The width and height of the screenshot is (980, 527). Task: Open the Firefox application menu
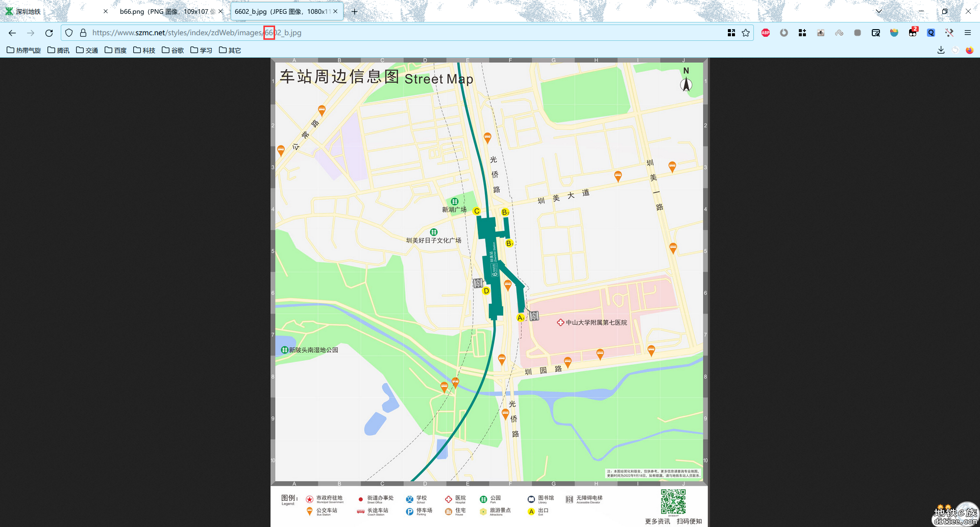[x=968, y=33]
